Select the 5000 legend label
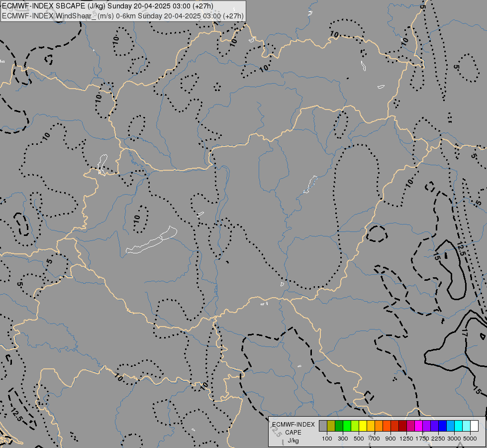The height and width of the screenshot is (448, 487). coord(470,439)
